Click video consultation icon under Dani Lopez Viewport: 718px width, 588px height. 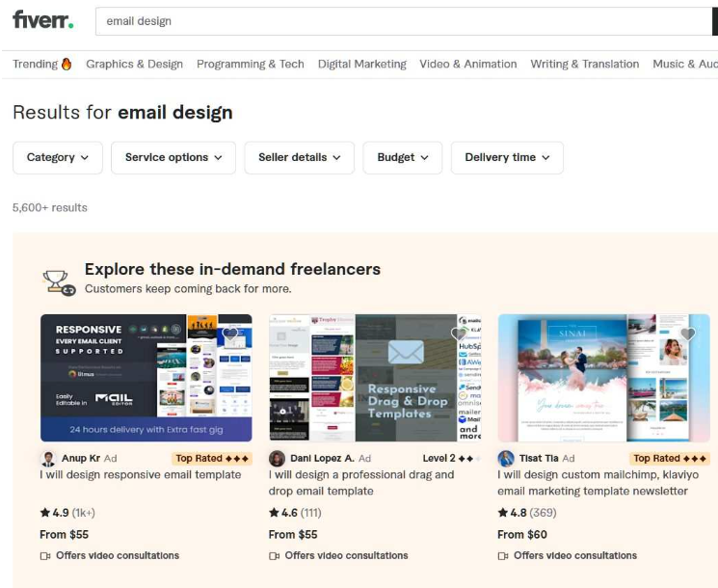(x=275, y=556)
